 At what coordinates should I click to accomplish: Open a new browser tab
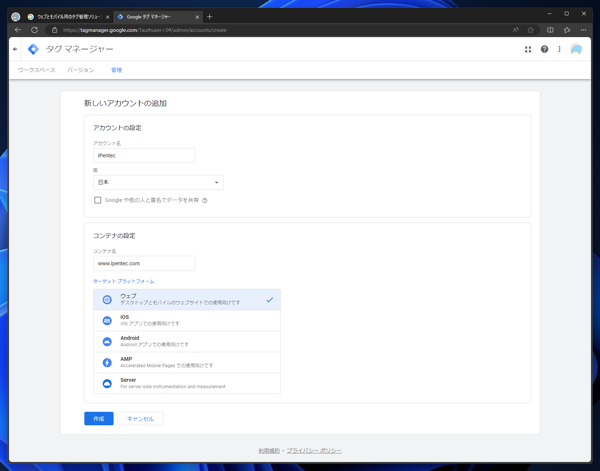(209, 17)
